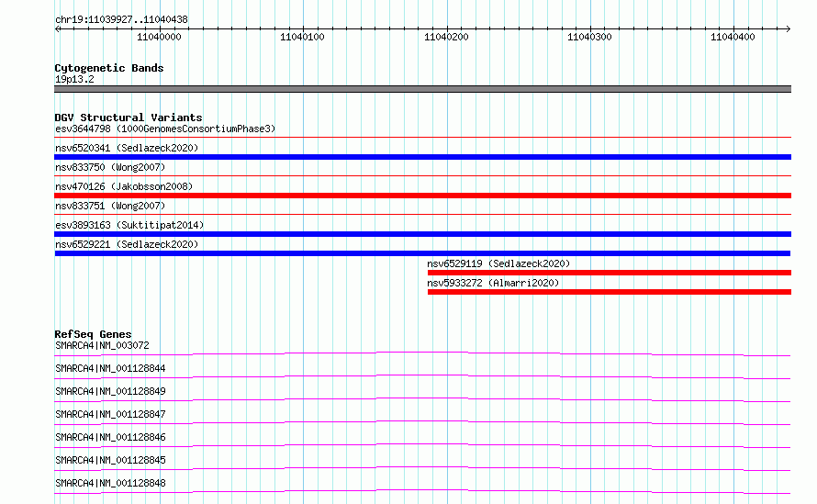Click the 11040300 ruler position label
Image resolution: width=817 pixels, height=504 pixels.
tap(589, 37)
